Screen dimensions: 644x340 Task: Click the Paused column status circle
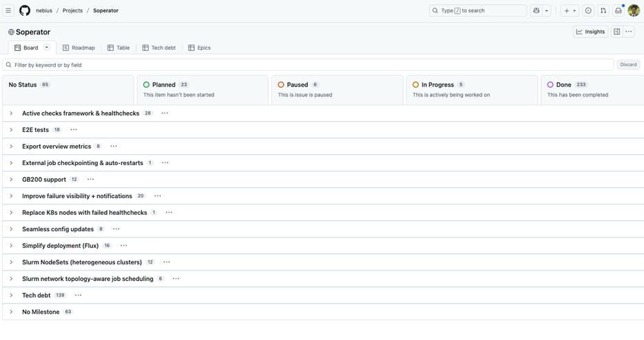(x=281, y=85)
